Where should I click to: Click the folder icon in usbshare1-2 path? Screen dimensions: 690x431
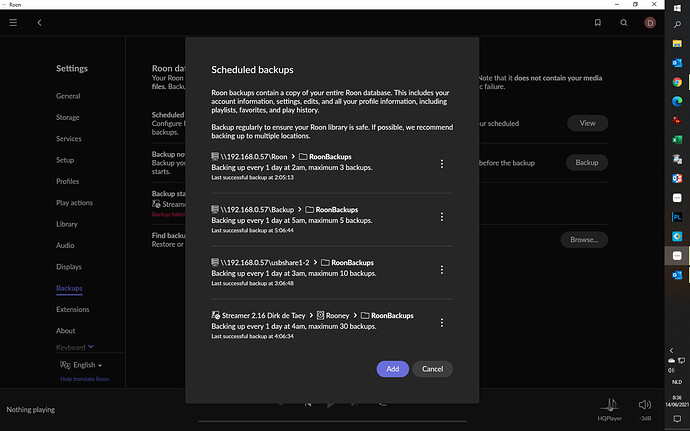[325, 262]
